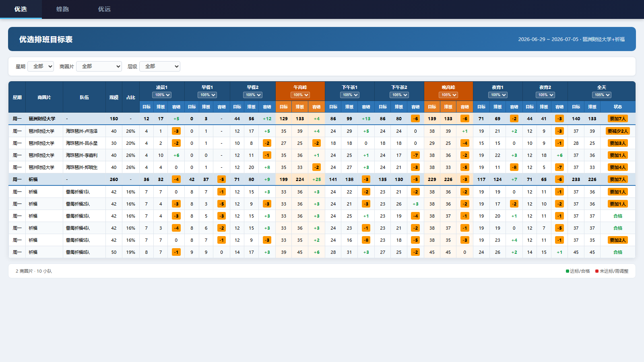Click the 占比 column header

point(131,97)
